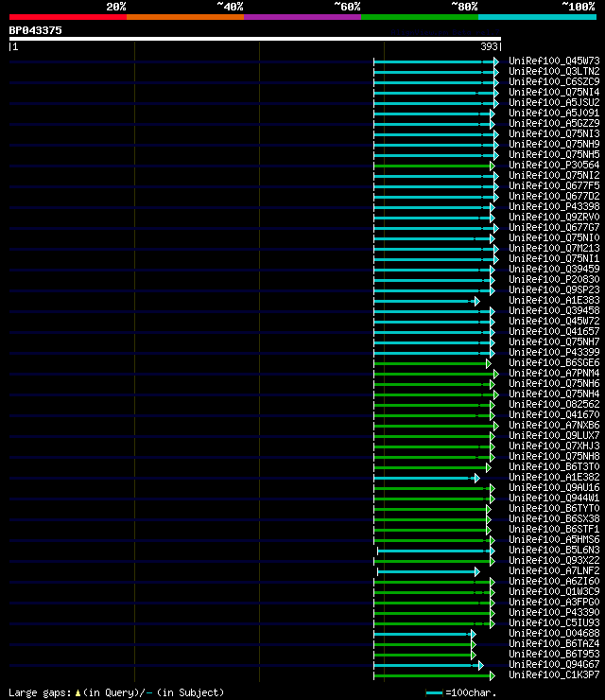Click the BP043375 query label
This screenshot has height=700, width=605.
click(35, 30)
